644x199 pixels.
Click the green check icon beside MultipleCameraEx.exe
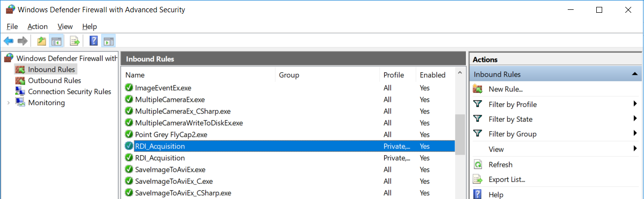pos(129,99)
